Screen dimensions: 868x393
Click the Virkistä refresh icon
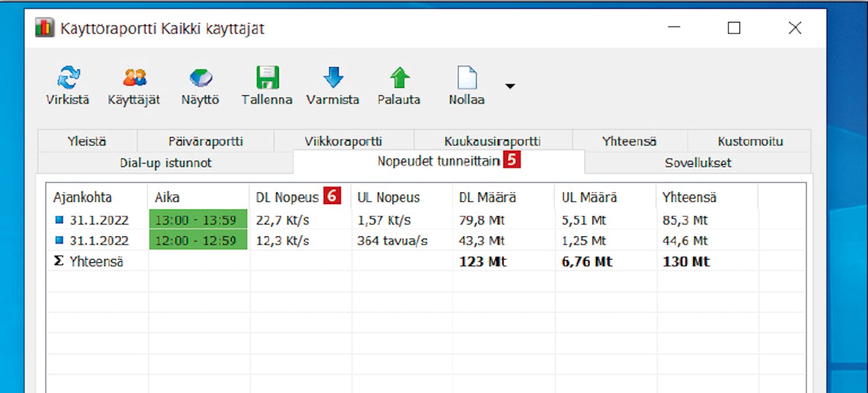(68, 78)
